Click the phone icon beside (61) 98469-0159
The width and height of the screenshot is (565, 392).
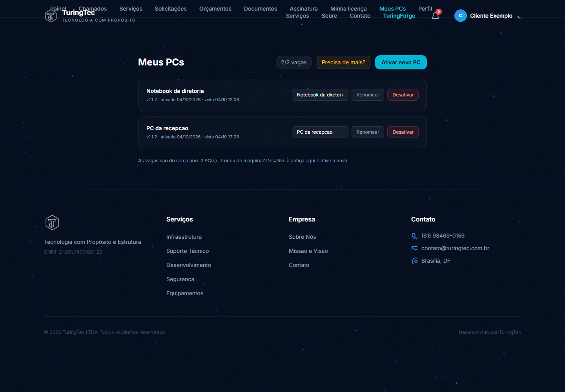point(414,236)
